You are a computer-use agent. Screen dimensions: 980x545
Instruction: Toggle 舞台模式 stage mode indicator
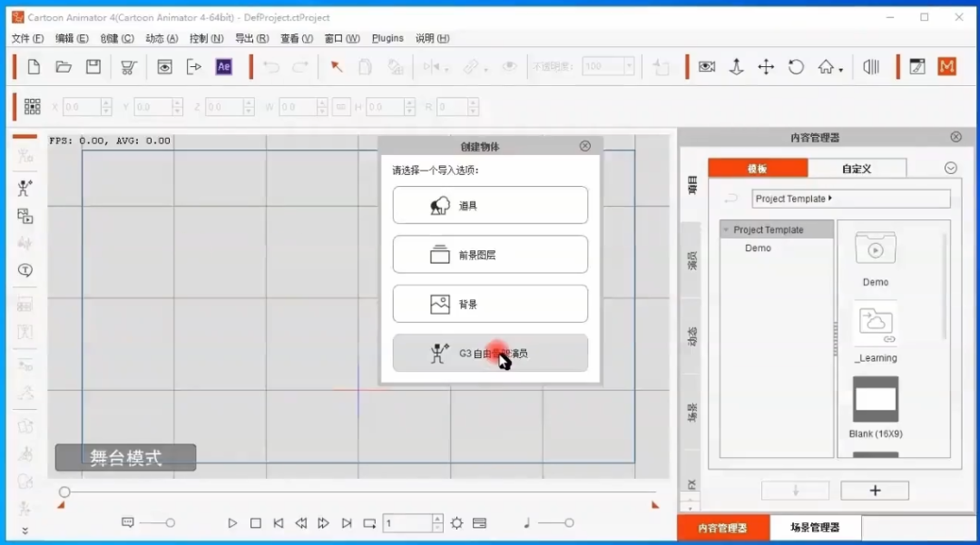[124, 457]
